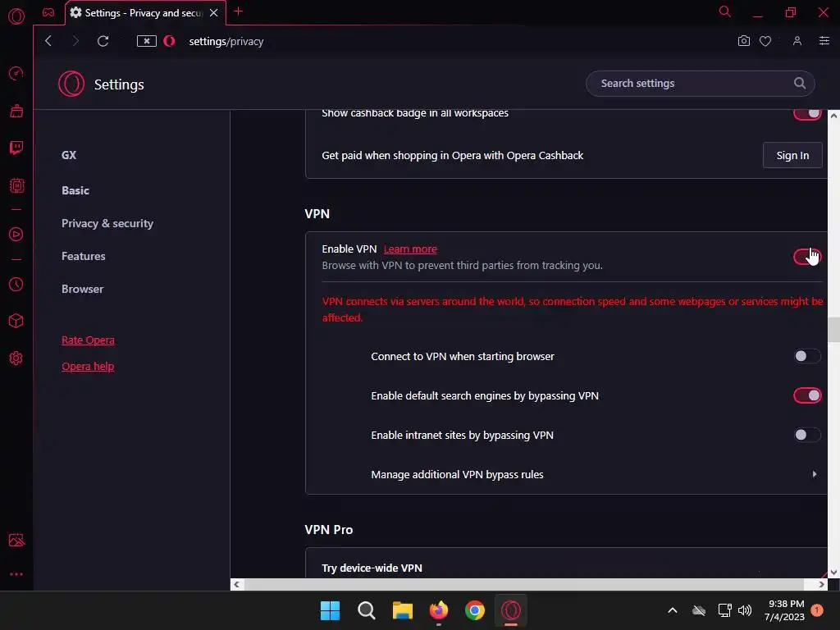Screen dimensions: 840x630
Task: Open the 9:38 PM clock and date
Action: pos(785,610)
